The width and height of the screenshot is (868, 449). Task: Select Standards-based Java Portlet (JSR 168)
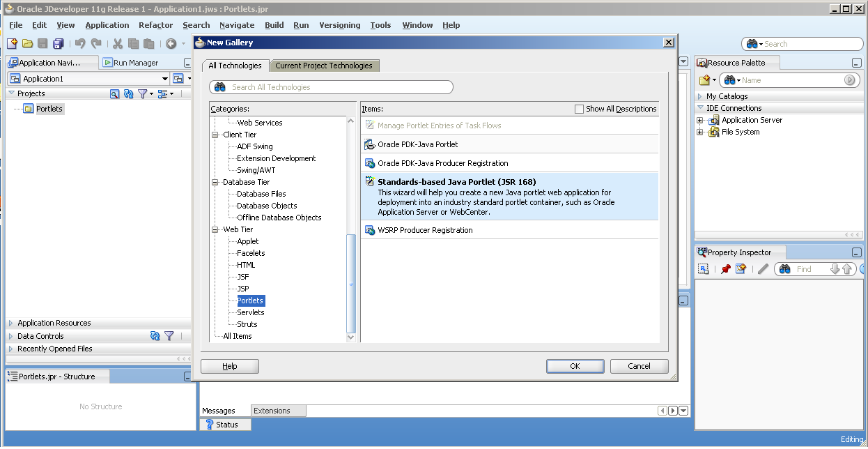pos(509,197)
